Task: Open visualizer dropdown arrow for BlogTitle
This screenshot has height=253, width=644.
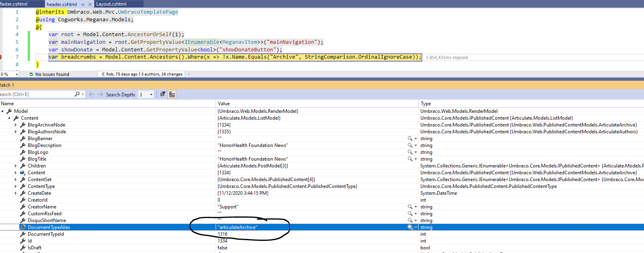Action: [416, 159]
